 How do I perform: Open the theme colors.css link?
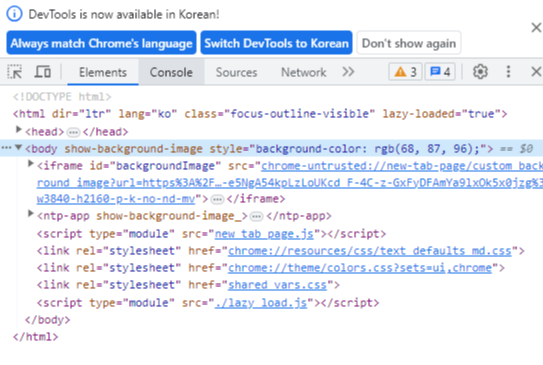coord(360,268)
